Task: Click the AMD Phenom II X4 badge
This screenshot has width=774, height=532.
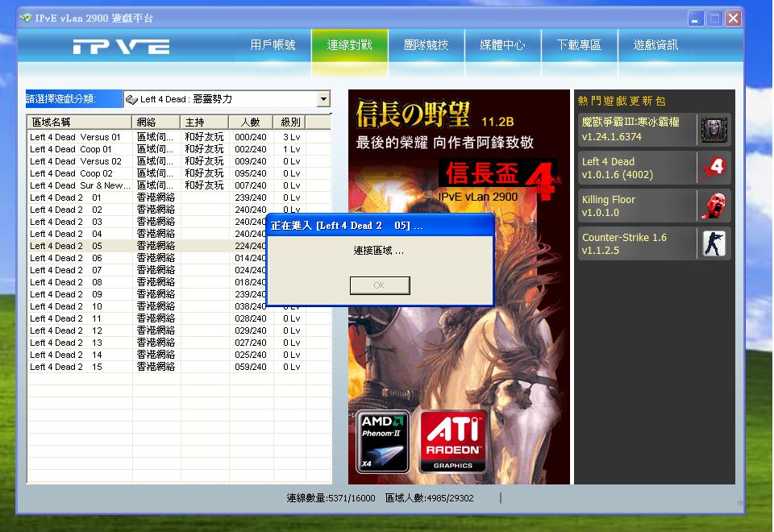Action: tap(382, 442)
